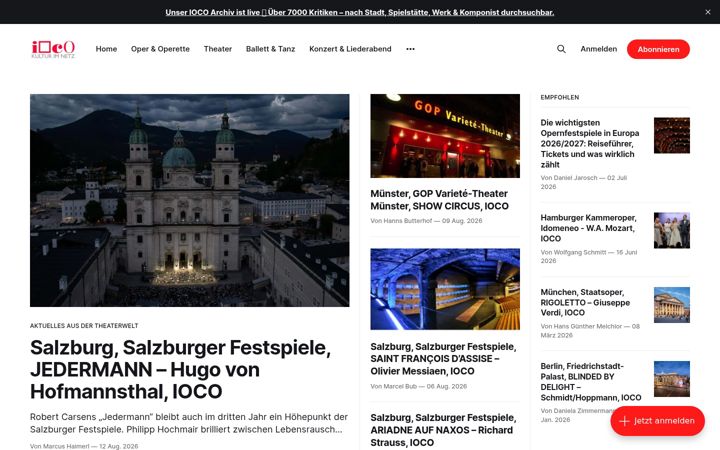
Task: Click the BLINDED BY DELIGHT thumbnail
Action: pyautogui.click(x=672, y=379)
